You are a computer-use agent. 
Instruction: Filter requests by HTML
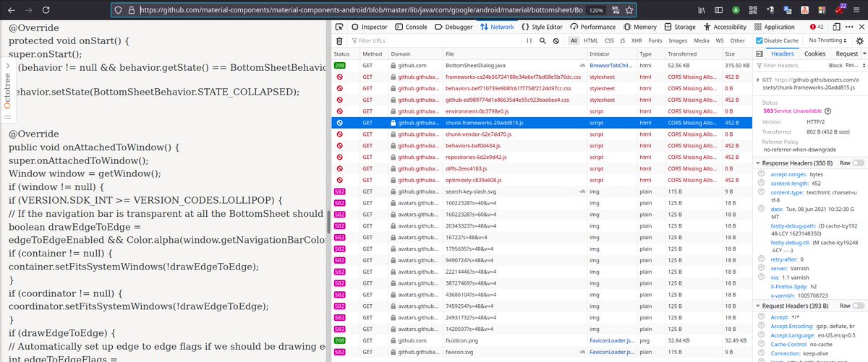590,40
